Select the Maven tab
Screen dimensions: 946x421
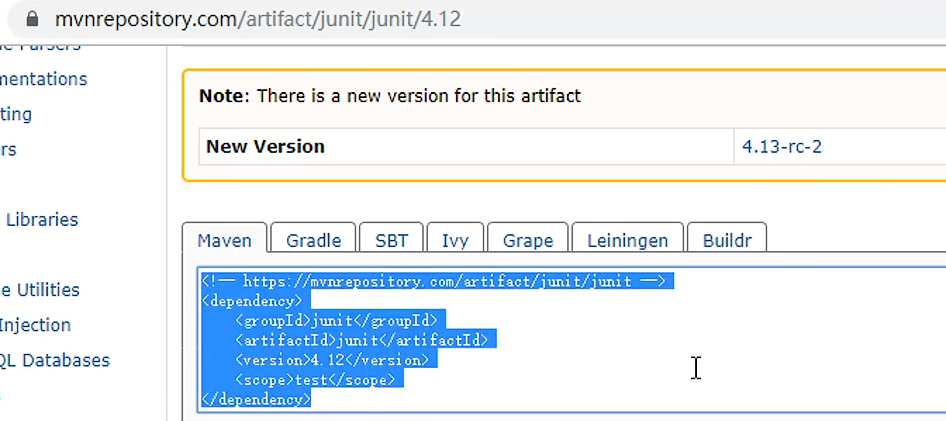tap(224, 240)
